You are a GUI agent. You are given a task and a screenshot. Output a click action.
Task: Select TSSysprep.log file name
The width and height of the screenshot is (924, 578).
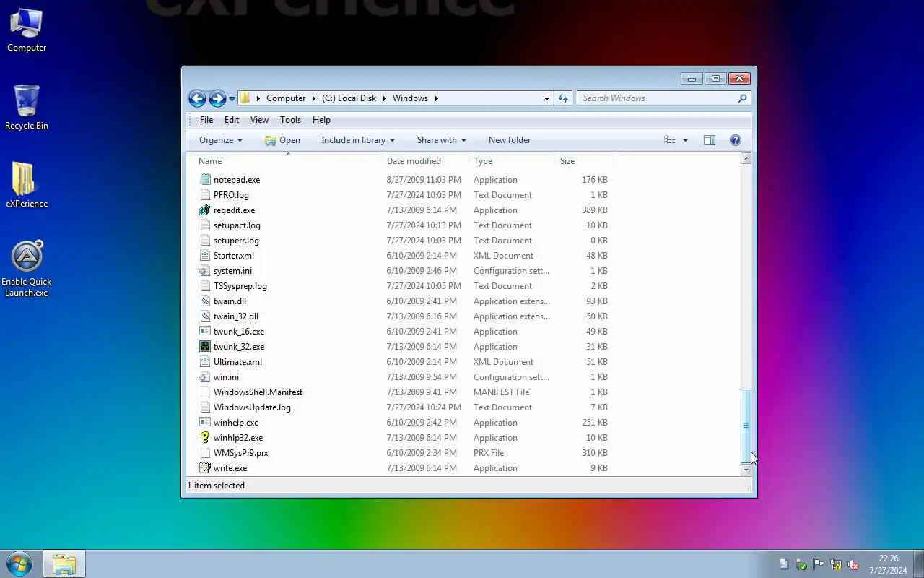pyautogui.click(x=240, y=286)
